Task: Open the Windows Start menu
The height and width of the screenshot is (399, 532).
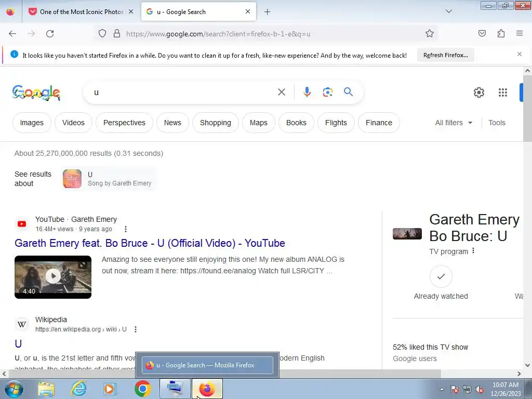Action: (14, 389)
